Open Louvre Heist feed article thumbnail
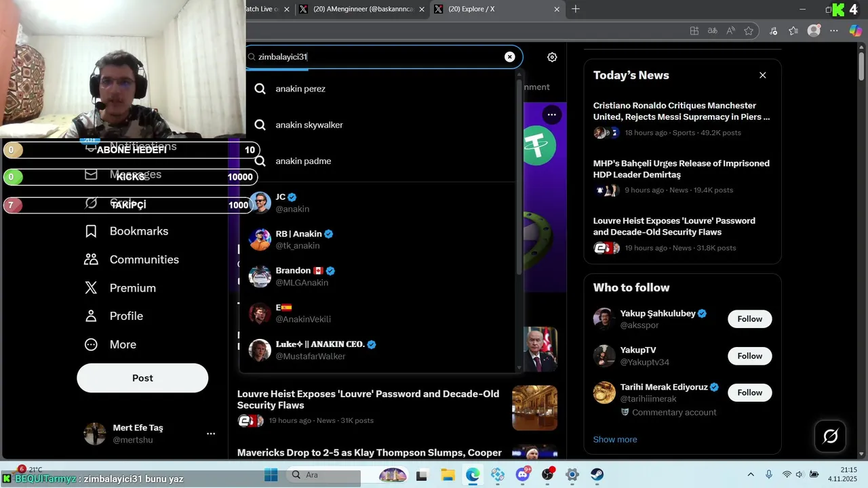This screenshot has width=868, height=488. [534, 408]
